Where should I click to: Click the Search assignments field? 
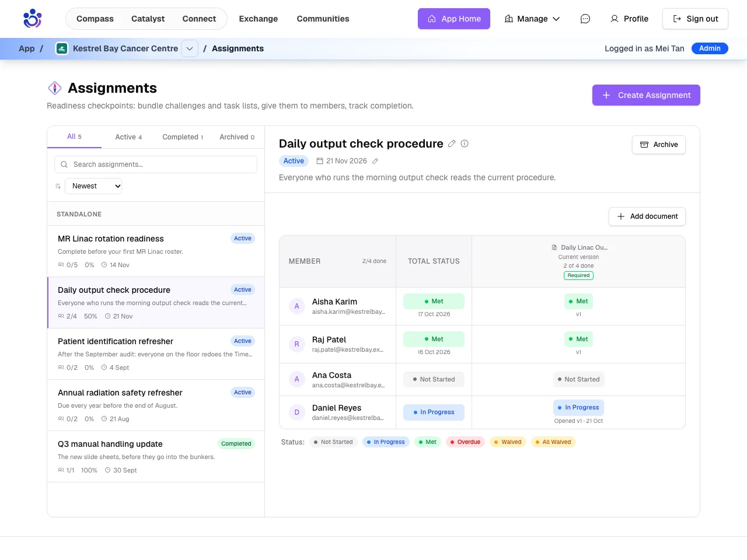pyautogui.click(x=156, y=164)
